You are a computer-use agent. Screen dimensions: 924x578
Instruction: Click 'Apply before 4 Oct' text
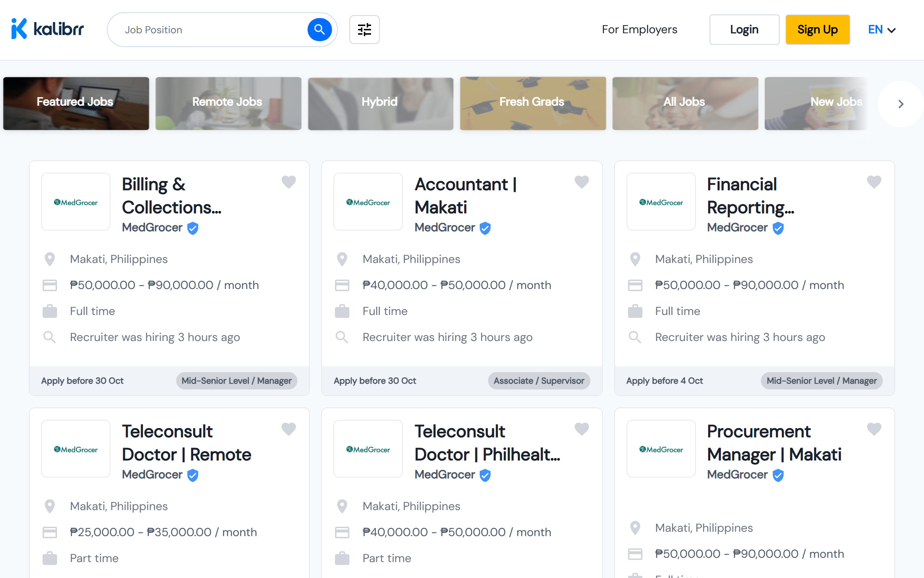pos(664,381)
